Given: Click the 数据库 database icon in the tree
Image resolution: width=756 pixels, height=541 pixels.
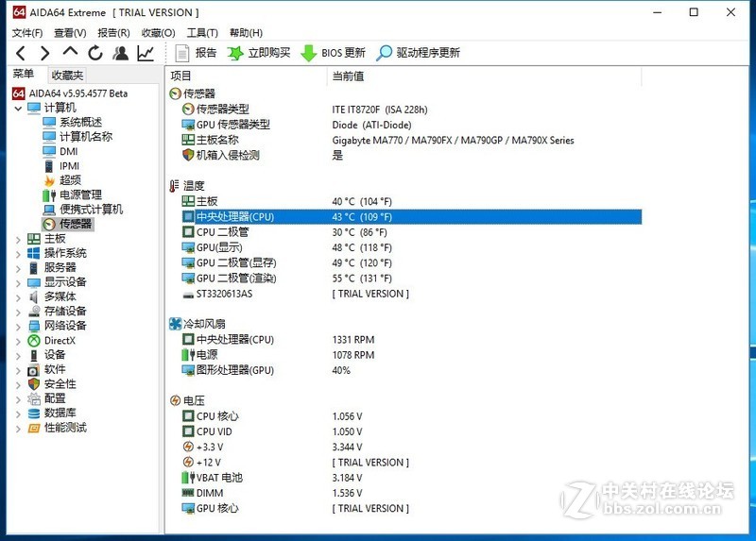Looking at the screenshot, I should (34, 414).
